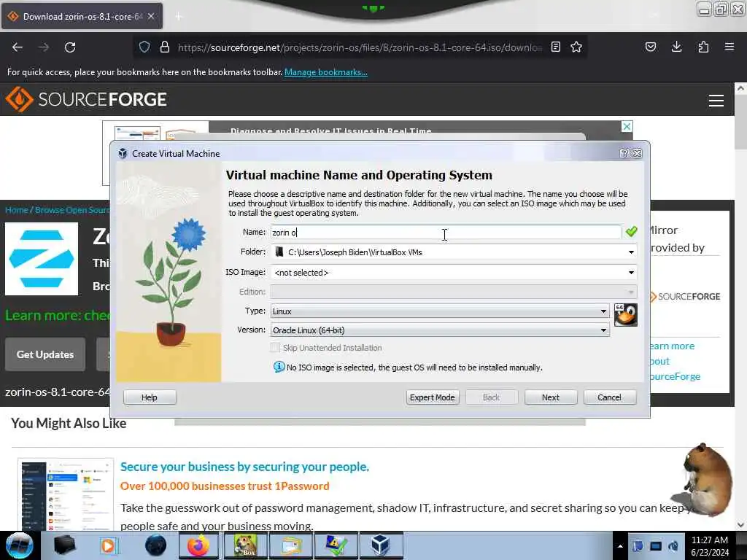Open the Firefox extensions icon
This screenshot has width=747, height=560.
(x=703, y=47)
